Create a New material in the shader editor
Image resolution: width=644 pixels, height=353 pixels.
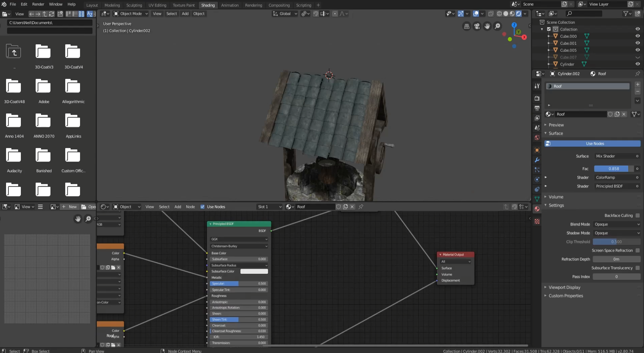(70, 207)
